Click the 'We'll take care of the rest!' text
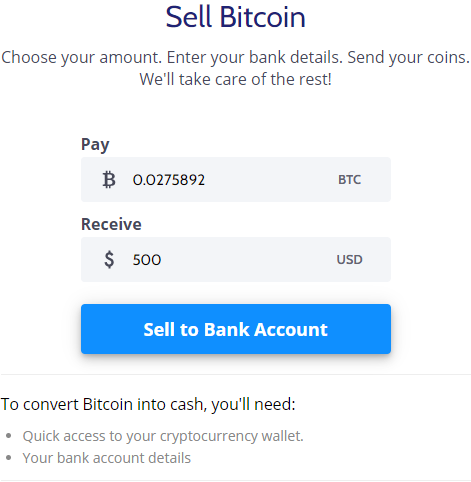 click(235, 79)
